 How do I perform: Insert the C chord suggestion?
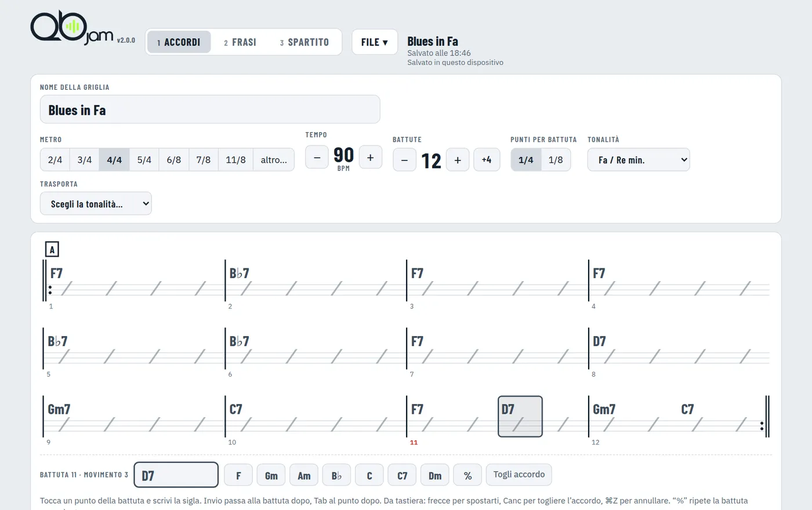369,475
